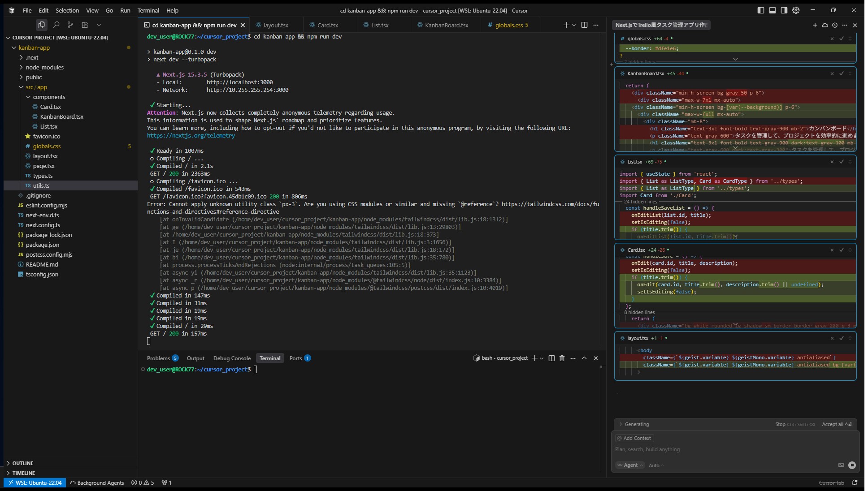
Task: Attach image via the picture icon
Action: coord(841,465)
